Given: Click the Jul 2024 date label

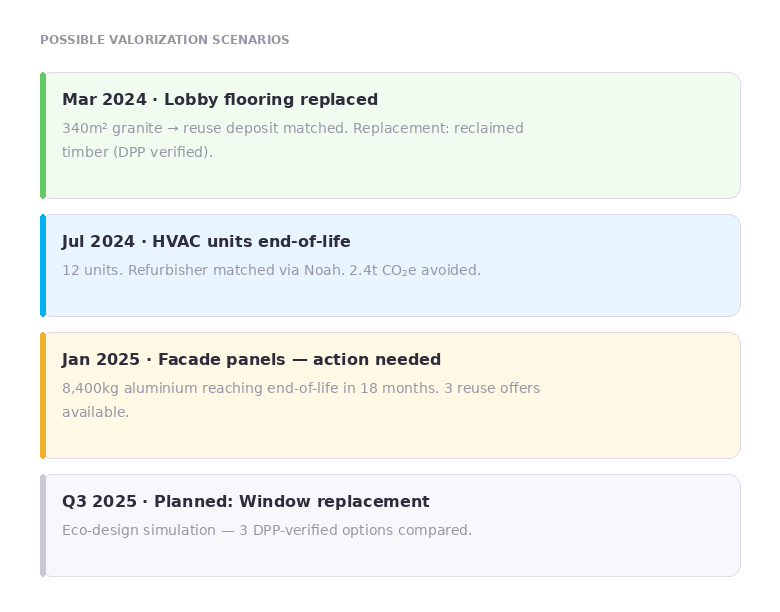Looking at the screenshot, I should [98, 242].
